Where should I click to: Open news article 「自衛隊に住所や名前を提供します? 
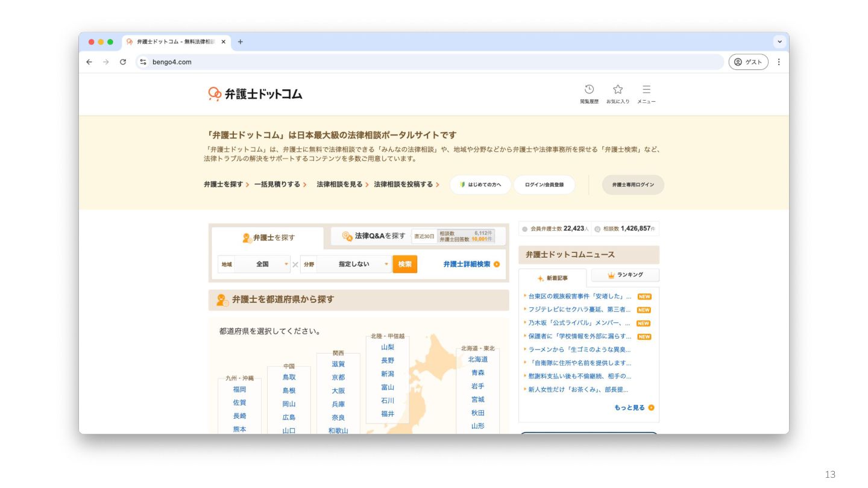tap(579, 363)
